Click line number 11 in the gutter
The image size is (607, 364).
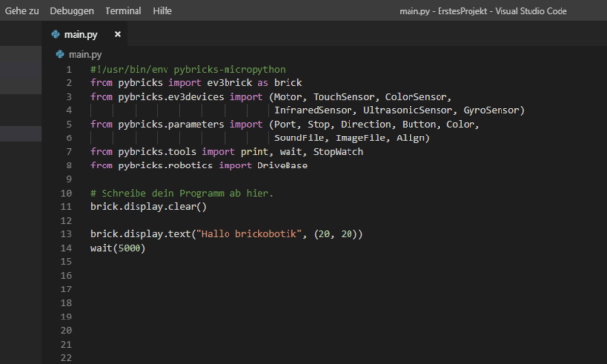click(66, 207)
